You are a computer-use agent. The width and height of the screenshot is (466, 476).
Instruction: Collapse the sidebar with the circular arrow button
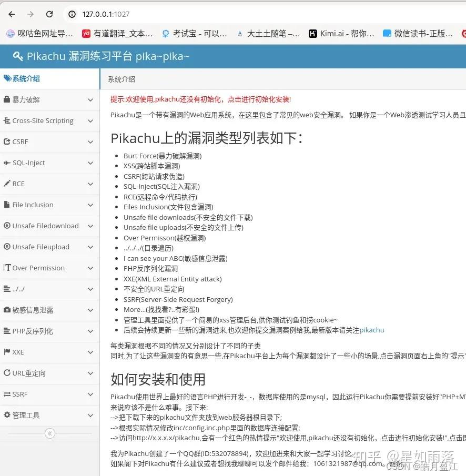tap(49, 433)
